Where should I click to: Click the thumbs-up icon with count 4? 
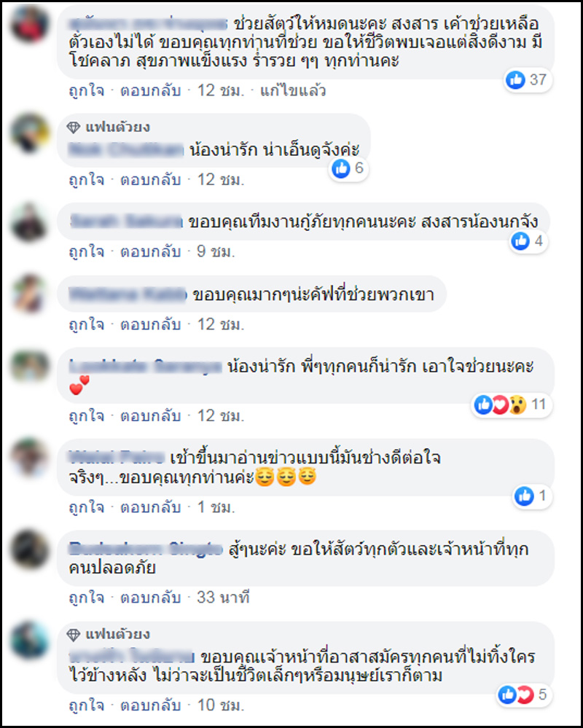pyautogui.click(x=528, y=241)
